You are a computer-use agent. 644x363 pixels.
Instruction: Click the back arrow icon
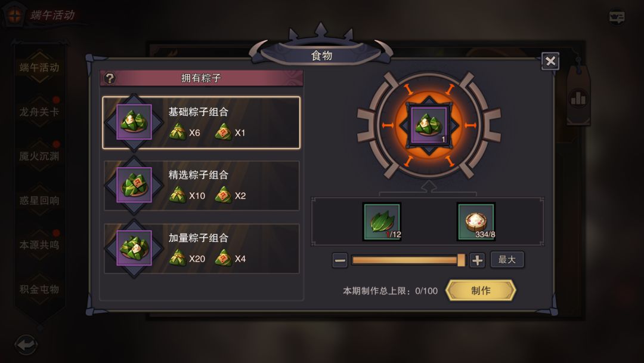26,344
